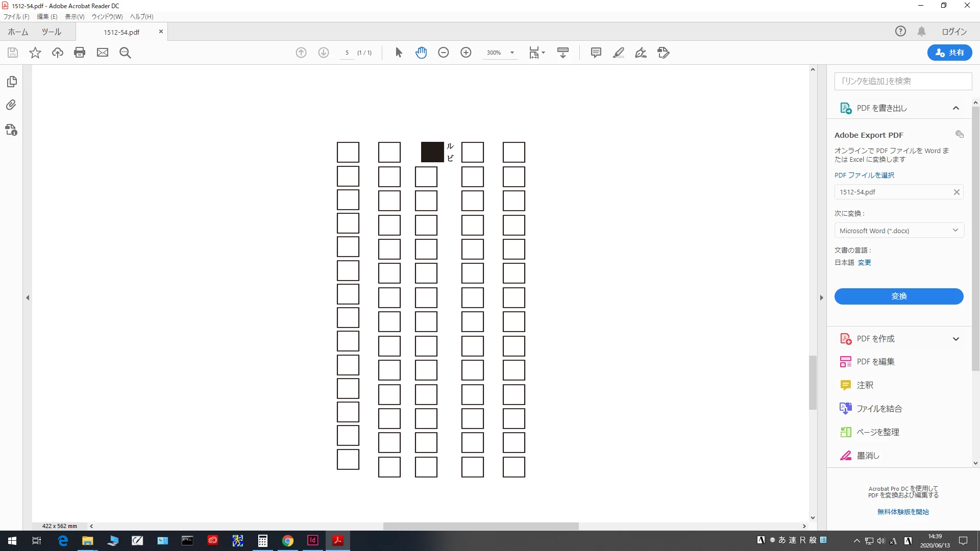The image size is (980, 551).
Task: Click the zoom in plus icon
Action: pyautogui.click(x=465, y=53)
